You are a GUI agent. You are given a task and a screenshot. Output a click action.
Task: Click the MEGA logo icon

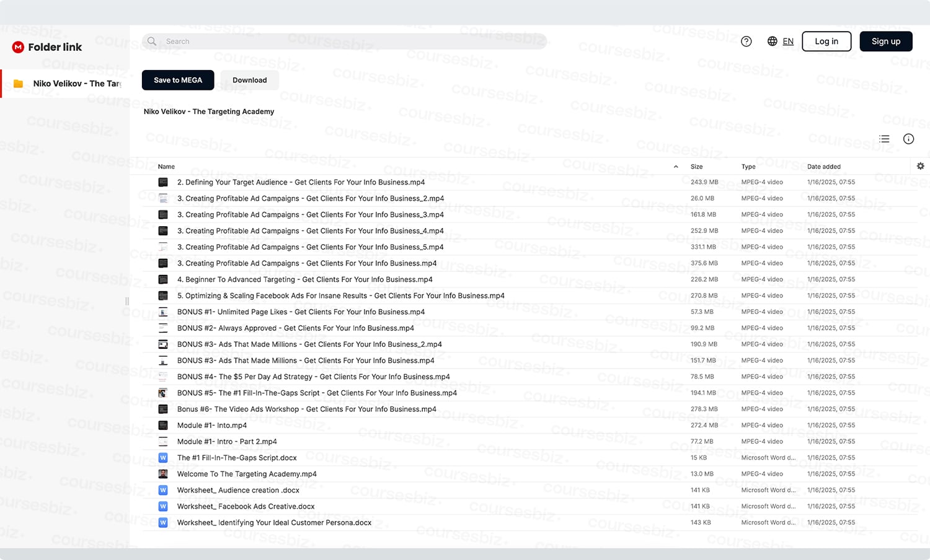(x=18, y=47)
